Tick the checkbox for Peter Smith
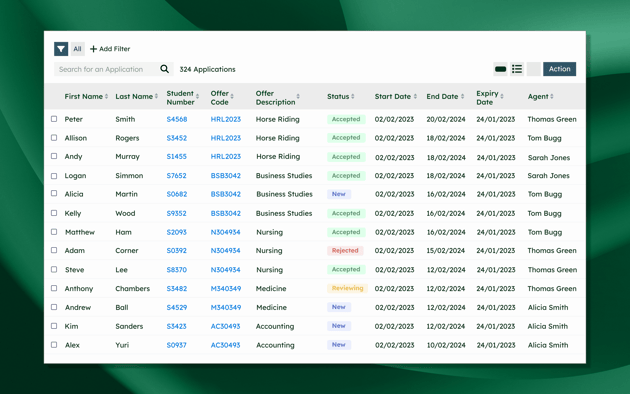 pos(54,119)
